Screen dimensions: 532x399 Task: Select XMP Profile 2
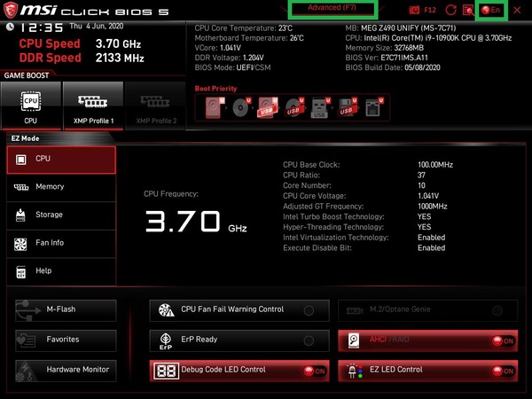[156, 106]
